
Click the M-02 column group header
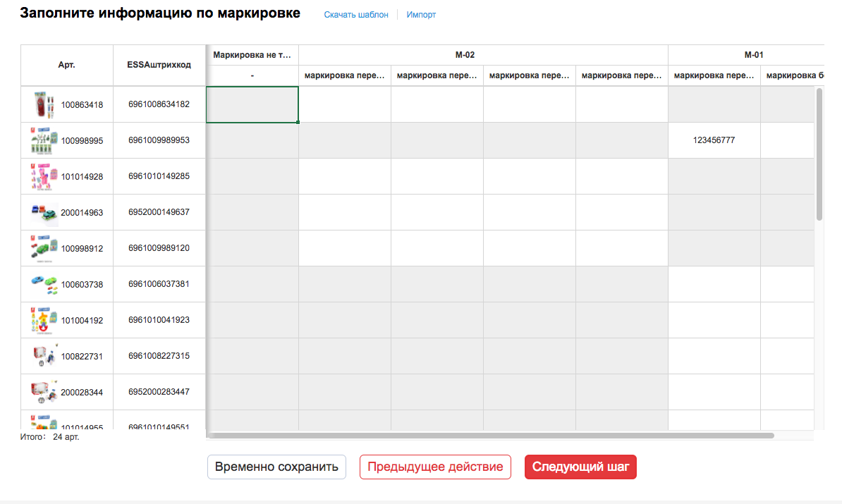pyautogui.click(x=483, y=54)
